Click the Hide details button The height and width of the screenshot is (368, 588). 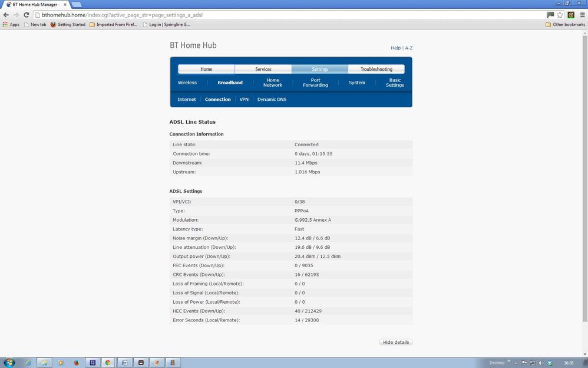[x=396, y=342]
